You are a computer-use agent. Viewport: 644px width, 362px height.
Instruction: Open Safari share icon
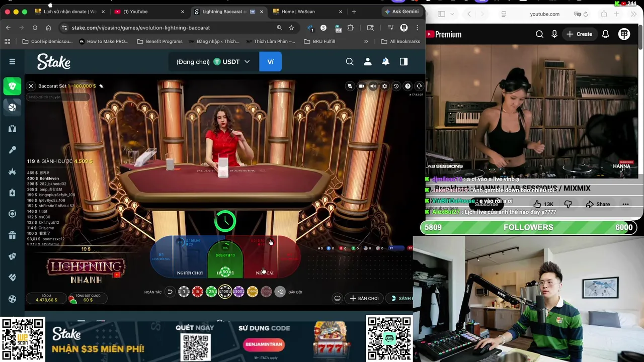point(604,14)
